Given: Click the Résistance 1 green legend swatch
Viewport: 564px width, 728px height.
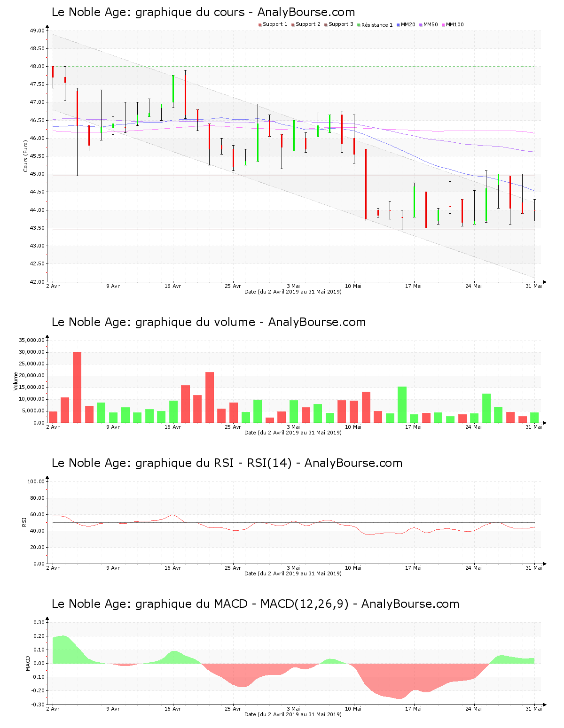Looking at the screenshot, I should [x=359, y=25].
